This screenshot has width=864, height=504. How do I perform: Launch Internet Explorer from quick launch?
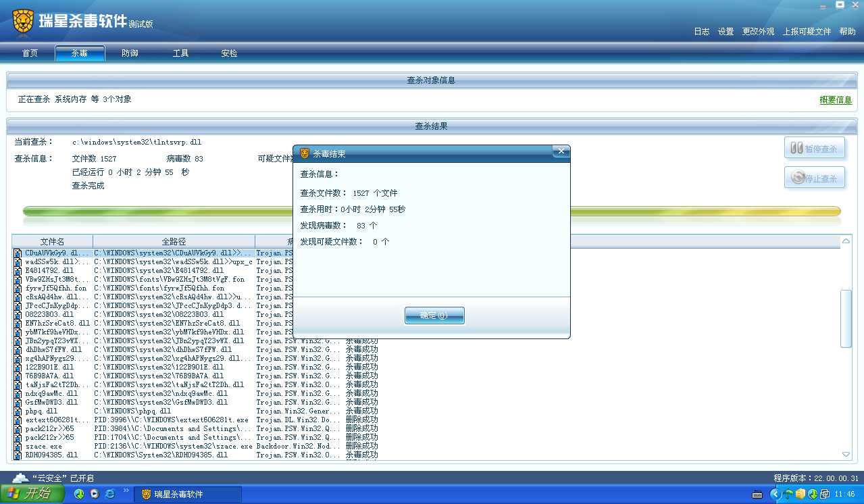click(x=109, y=495)
